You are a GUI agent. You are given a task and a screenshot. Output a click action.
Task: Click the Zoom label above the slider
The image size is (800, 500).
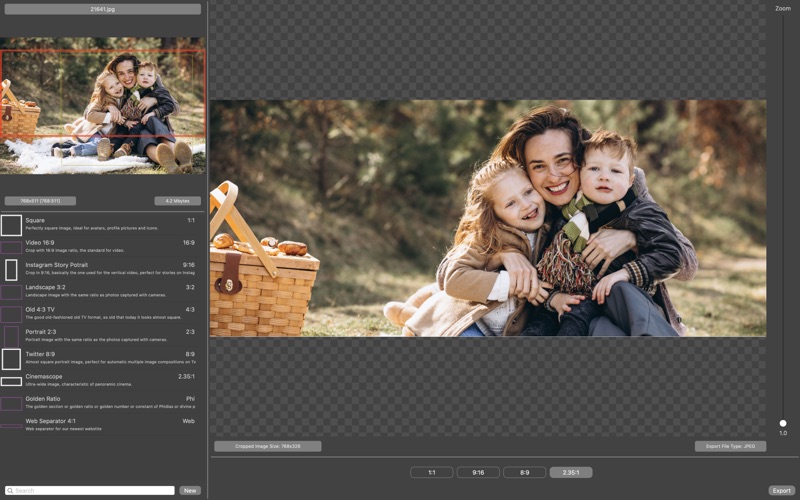[783, 8]
